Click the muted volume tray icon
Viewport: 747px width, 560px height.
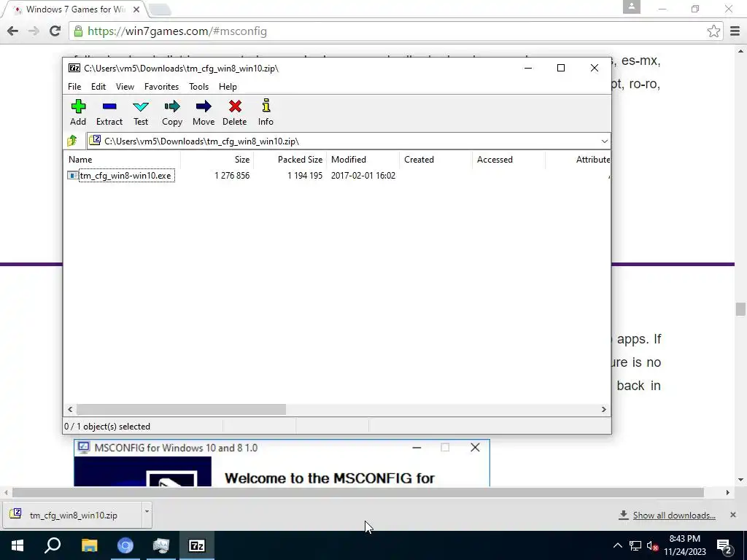652,545
